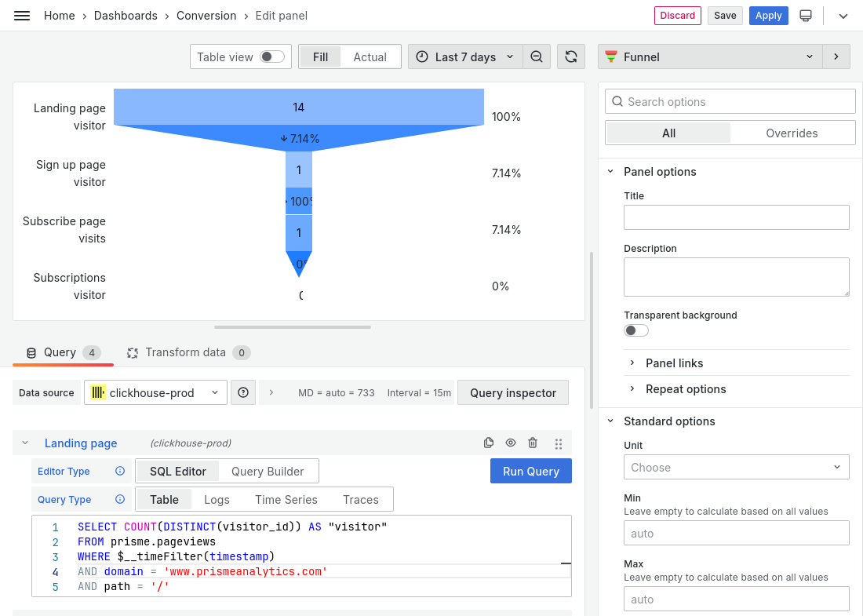Image resolution: width=863 pixels, height=616 pixels.
Task: Select the Overrides tab
Action: [792, 133]
